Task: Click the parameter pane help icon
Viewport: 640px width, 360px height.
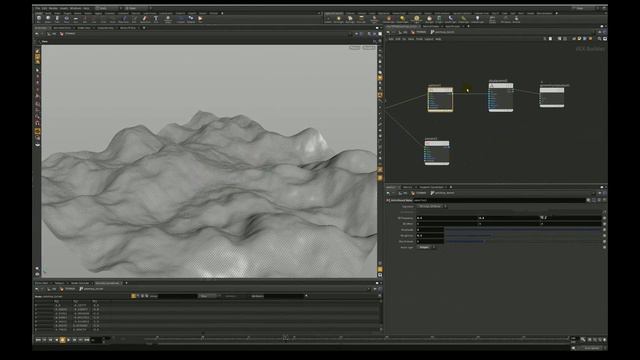Action: point(604,200)
